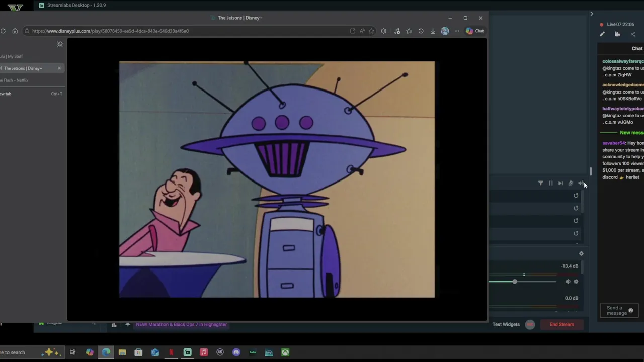644x362 pixels.
Task: Open Marathon & Black Ops 7 Highlighter link
Action: click(x=181, y=325)
